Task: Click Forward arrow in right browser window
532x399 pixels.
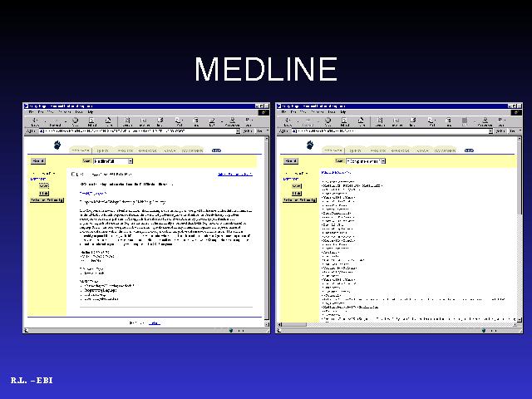Action: click(306, 121)
